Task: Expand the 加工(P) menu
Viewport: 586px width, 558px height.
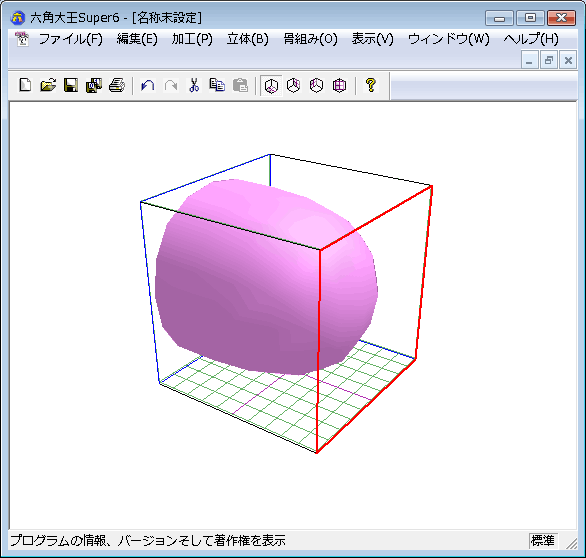Action: click(192, 39)
